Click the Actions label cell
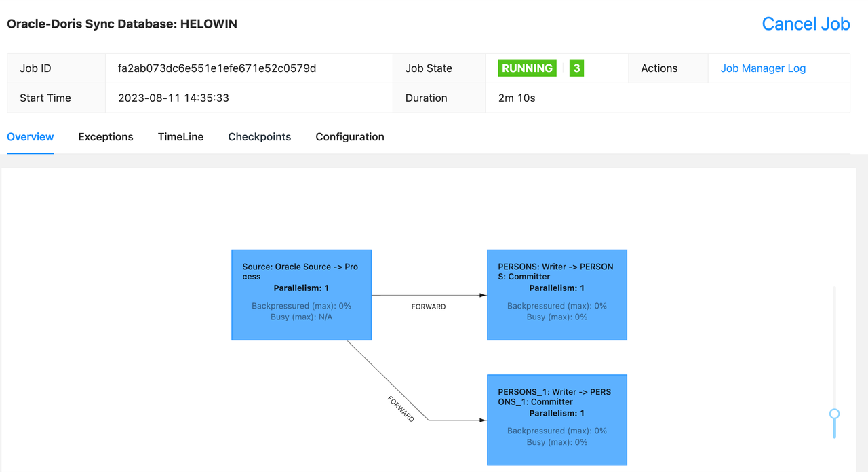 click(x=669, y=68)
